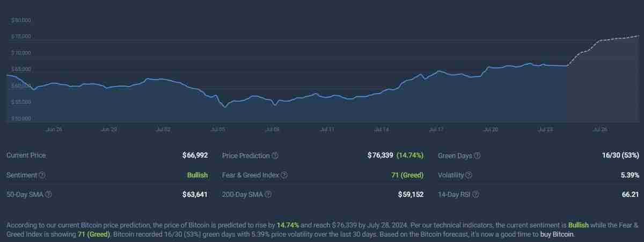Viewport: 644px width, 242px height.
Task: Click help icon next to Fear & Greed Index
Action: coord(284,175)
